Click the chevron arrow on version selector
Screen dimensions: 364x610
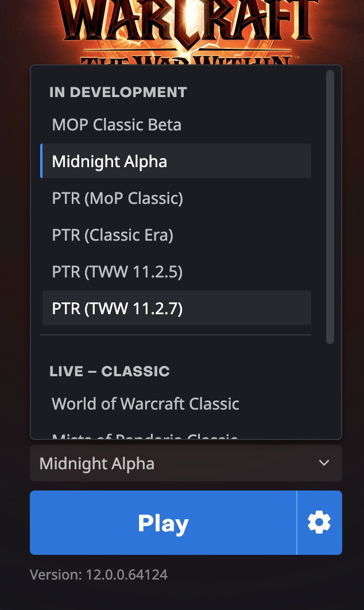(x=324, y=463)
